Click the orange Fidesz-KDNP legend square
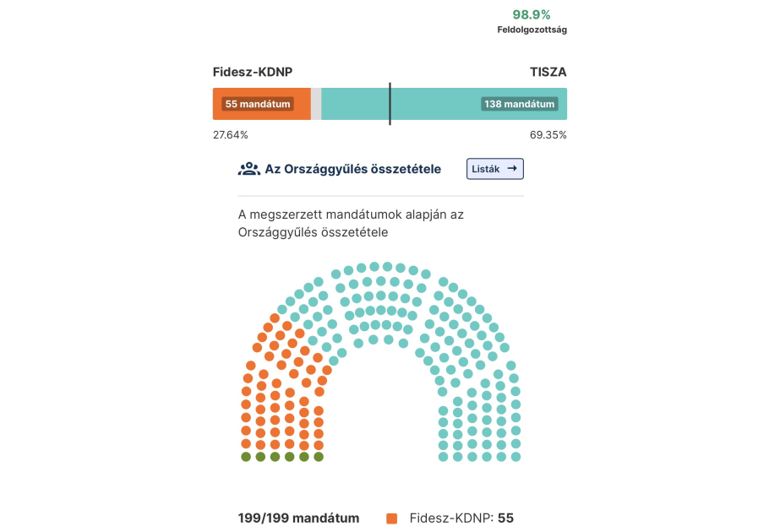Image resolution: width=780 pixels, height=532 pixels. (391, 518)
